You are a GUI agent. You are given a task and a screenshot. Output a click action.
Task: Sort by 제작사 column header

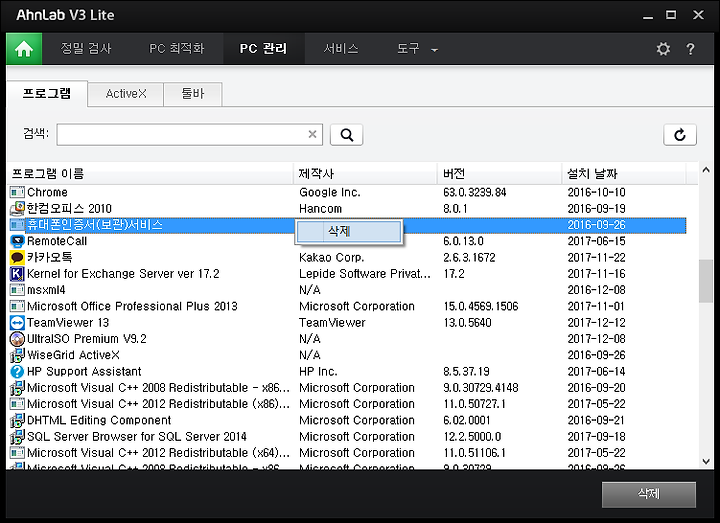click(365, 174)
